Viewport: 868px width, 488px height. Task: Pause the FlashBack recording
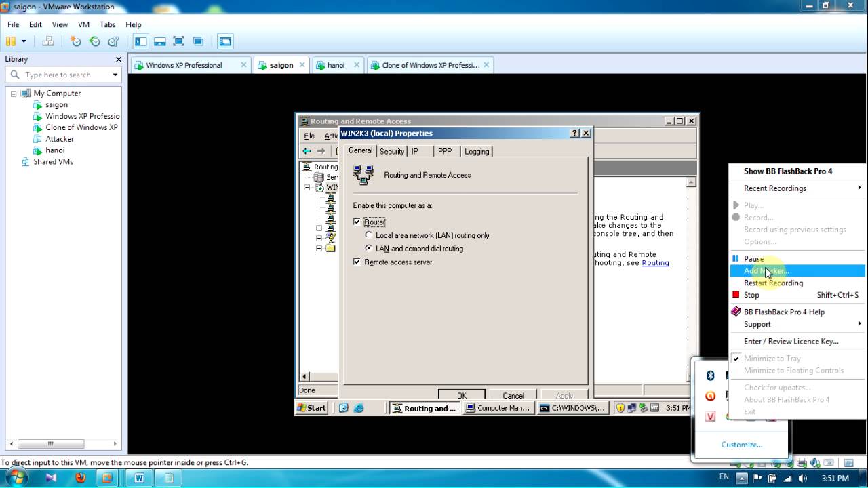(797, 258)
